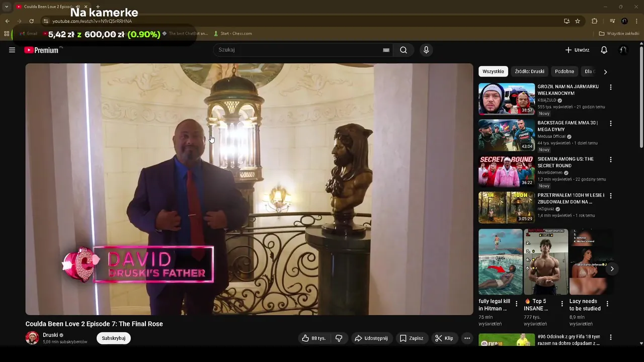Bookmark page with star icon
The image size is (644, 362).
tap(578, 21)
